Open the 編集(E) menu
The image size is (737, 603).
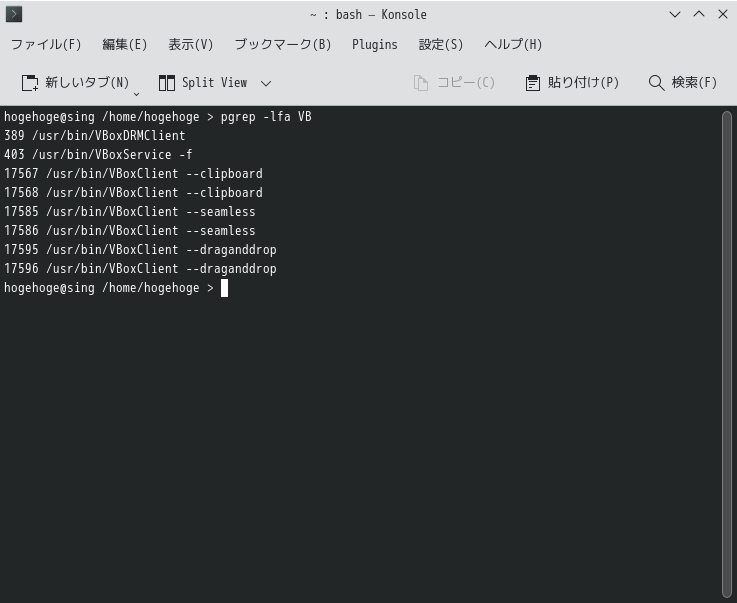(x=125, y=44)
